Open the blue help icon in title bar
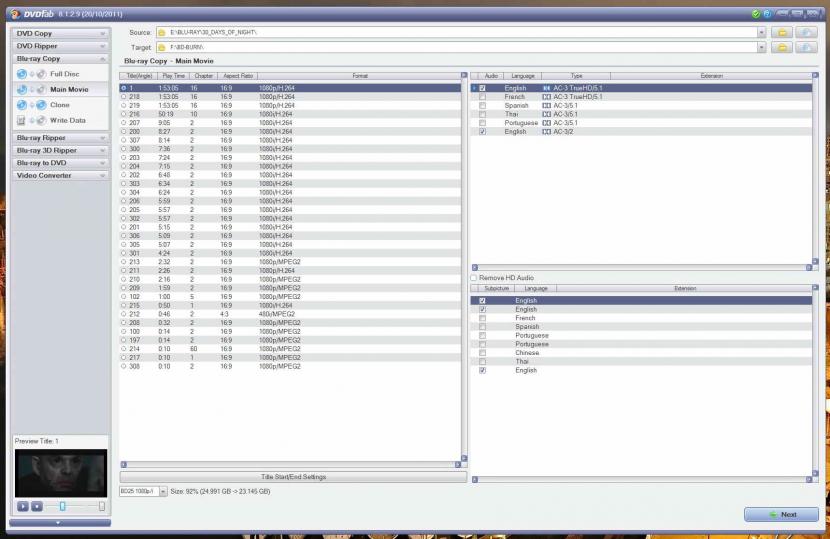 tap(767, 14)
